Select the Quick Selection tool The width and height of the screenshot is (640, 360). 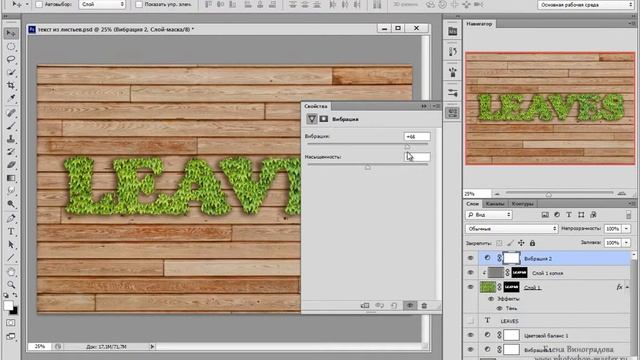pos(11,72)
